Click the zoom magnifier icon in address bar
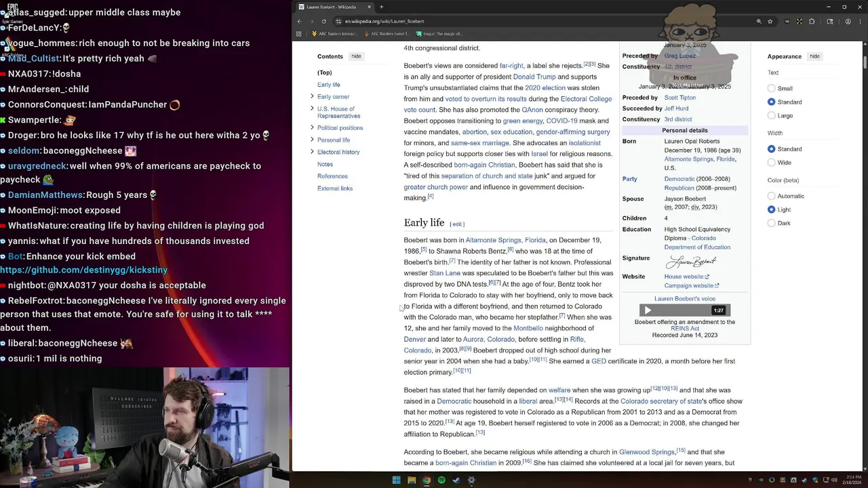Viewport: 868px width, 488px height. click(759, 21)
